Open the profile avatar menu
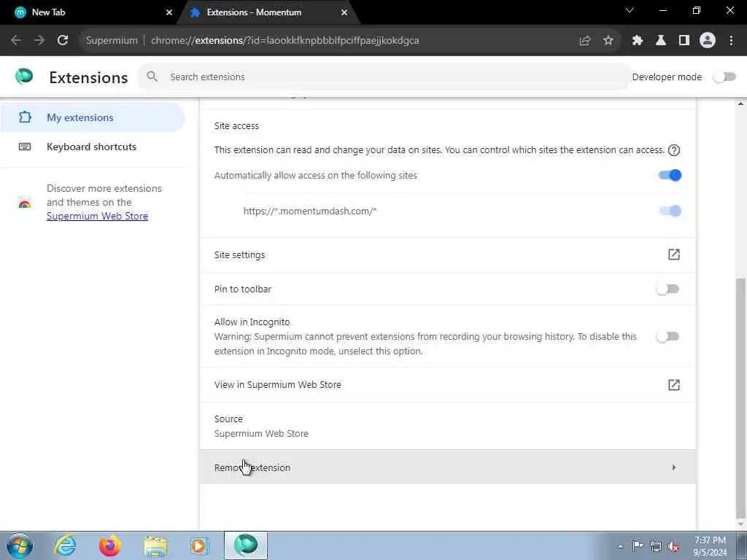 [708, 41]
